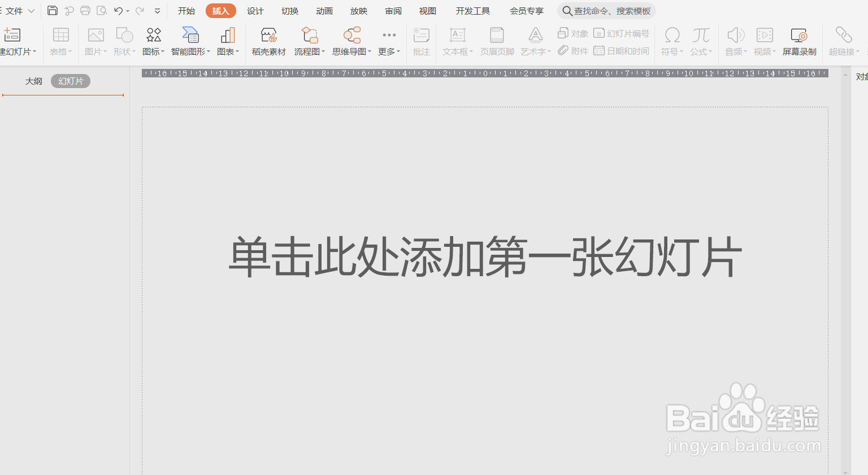Select the 幻灯片 pane tab
This screenshot has height=475, width=868.
click(x=71, y=81)
